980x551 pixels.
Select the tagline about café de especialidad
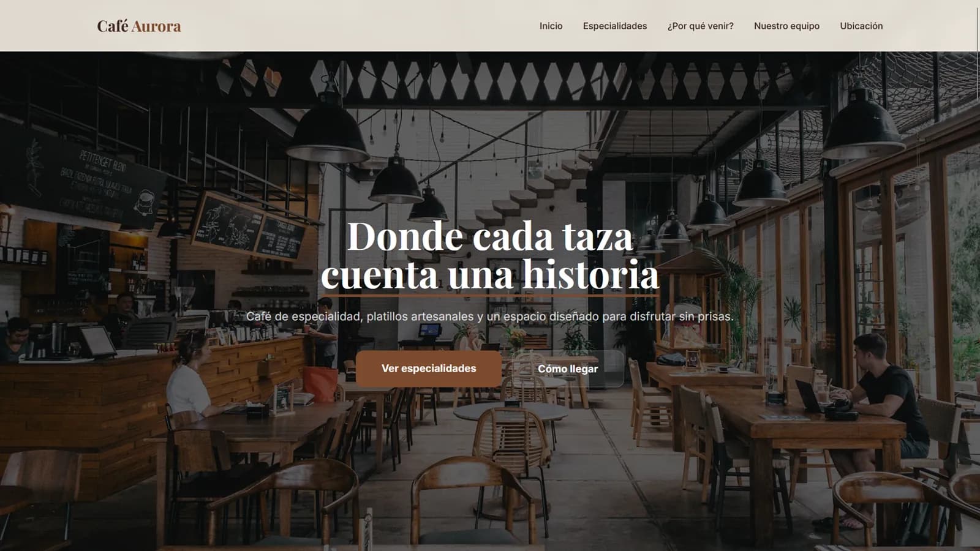pos(490,317)
